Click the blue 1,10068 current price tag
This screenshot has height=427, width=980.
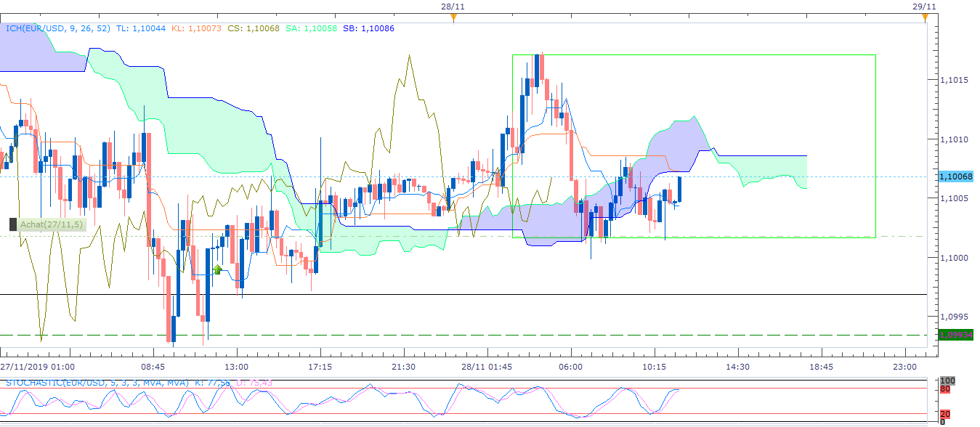[x=956, y=176]
